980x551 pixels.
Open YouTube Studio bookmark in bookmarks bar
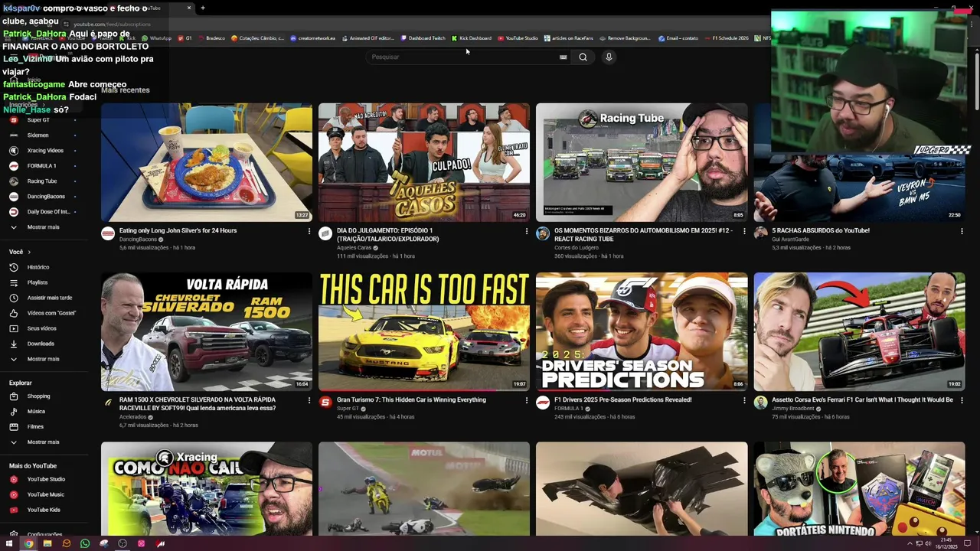pos(518,38)
